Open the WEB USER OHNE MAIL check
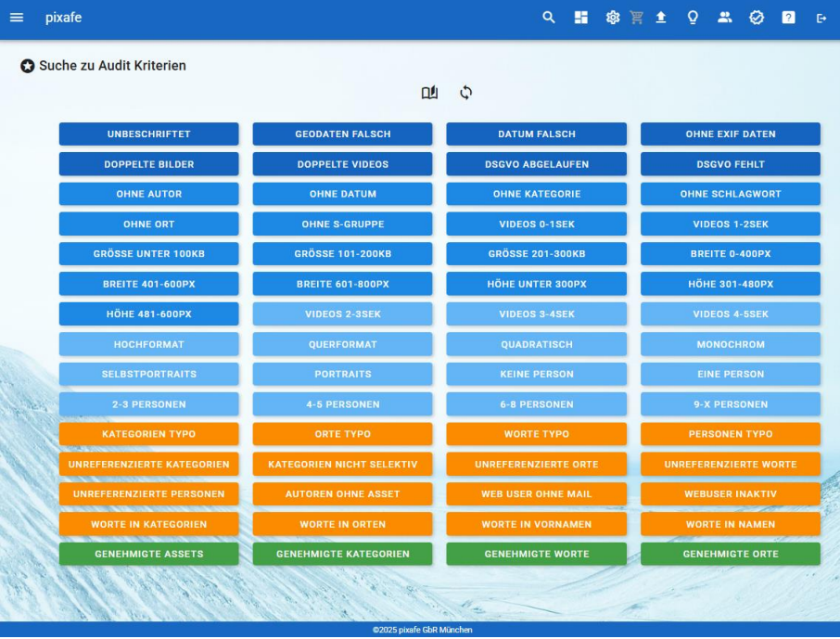The image size is (840, 639). click(536, 494)
